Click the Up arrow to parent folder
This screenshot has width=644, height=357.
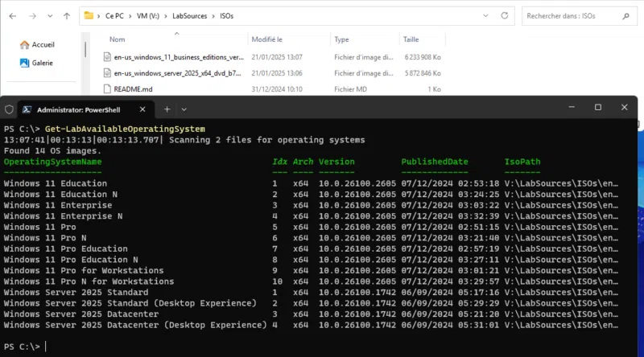click(x=66, y=15)
